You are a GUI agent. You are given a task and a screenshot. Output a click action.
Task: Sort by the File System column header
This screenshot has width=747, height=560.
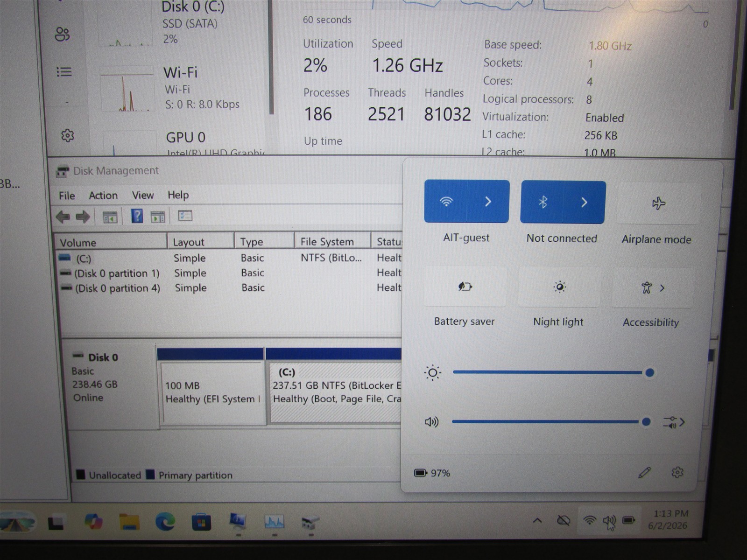(332, 241)
